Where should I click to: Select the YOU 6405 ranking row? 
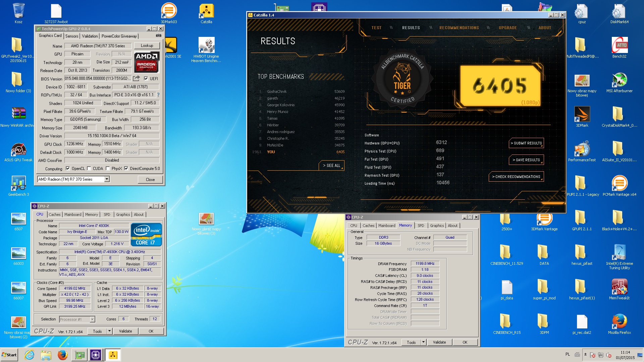[x=299, y=152]
